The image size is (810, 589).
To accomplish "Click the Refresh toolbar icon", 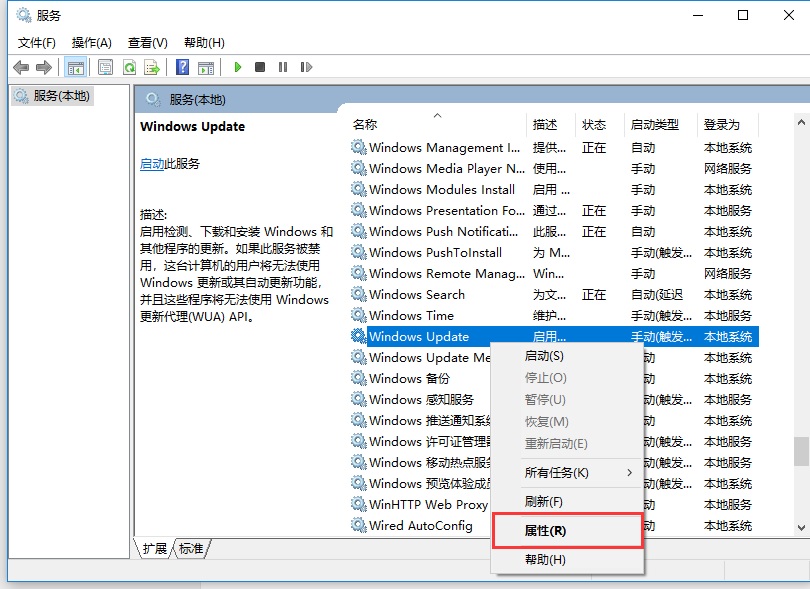I will pos(129,67).
